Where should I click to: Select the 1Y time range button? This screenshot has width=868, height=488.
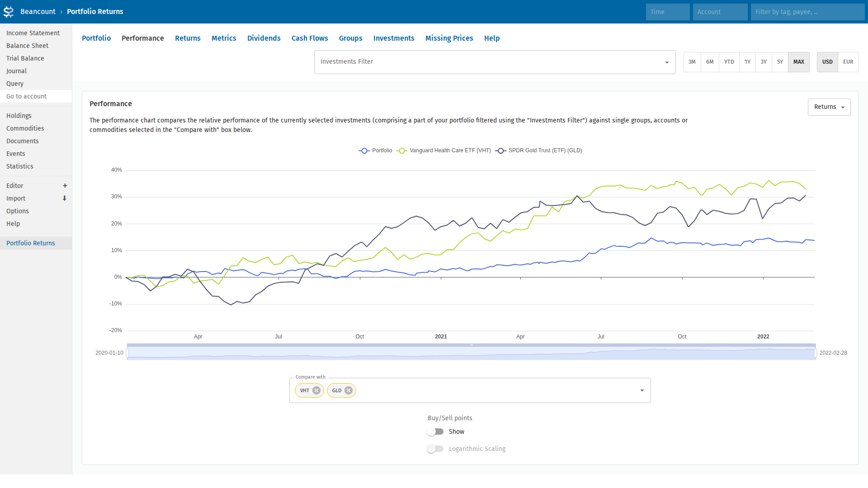[747, 62]
